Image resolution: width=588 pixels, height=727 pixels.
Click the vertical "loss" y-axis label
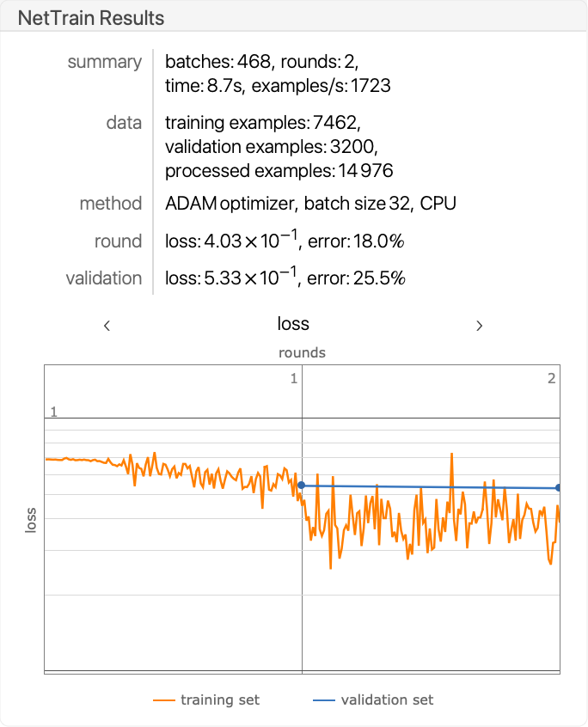click(x=31, y=519)
